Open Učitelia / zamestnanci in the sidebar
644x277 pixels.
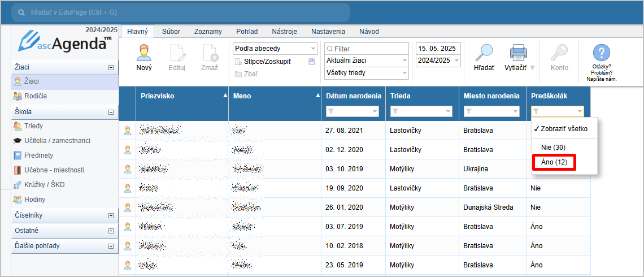[56, 141]
